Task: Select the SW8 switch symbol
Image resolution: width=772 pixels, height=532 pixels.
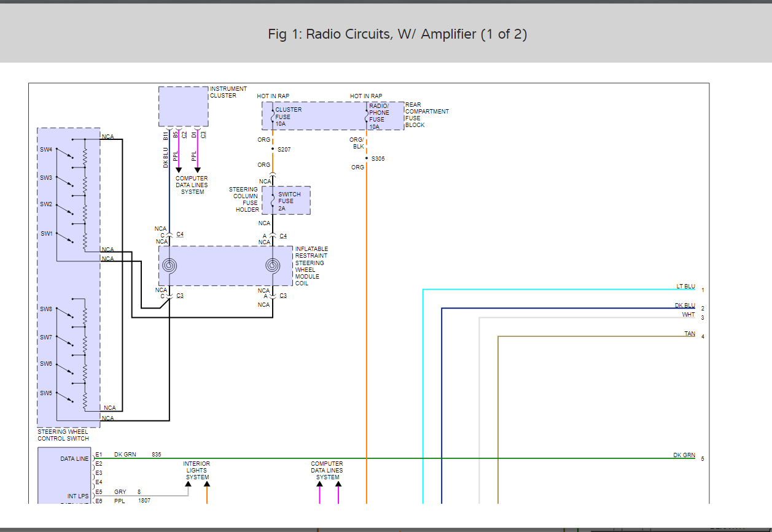Action: pyautogui.click(x=64, y=312)
